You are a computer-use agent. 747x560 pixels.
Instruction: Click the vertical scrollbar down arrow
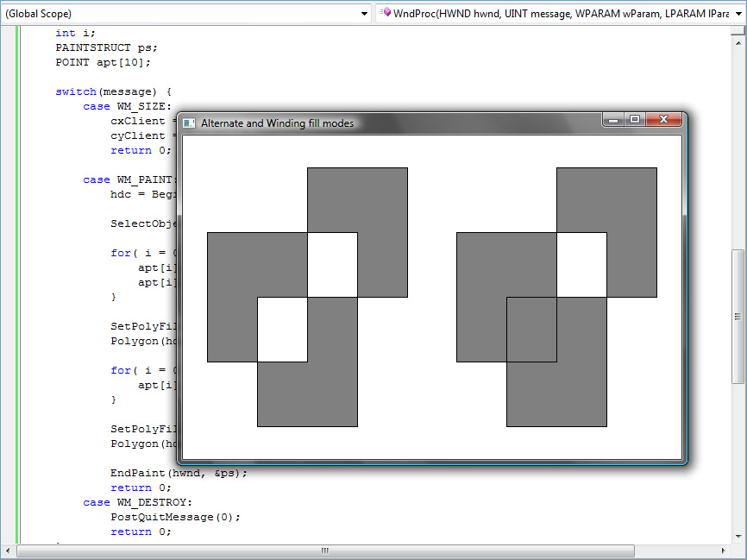coord(738,536)
